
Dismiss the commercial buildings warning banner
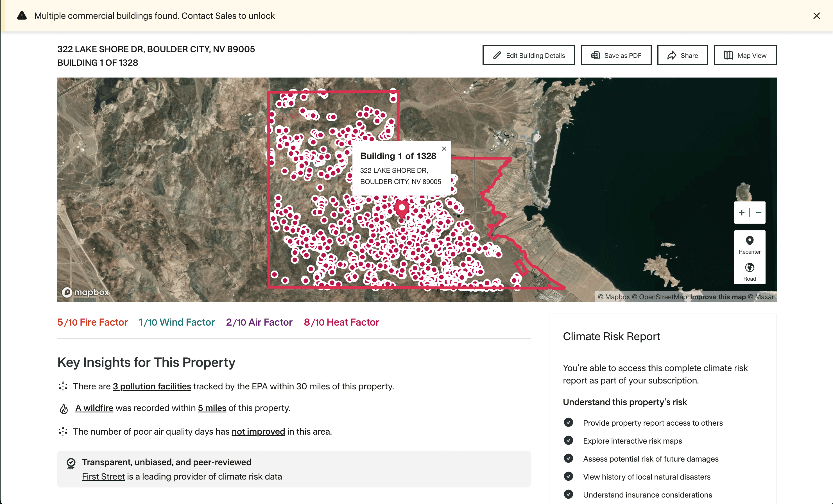tap(816, 16)
